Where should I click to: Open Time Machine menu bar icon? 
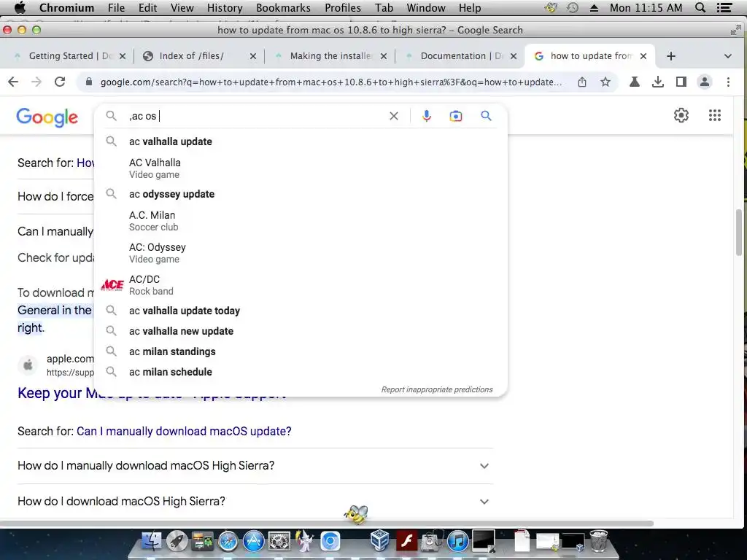pos(573,7)
